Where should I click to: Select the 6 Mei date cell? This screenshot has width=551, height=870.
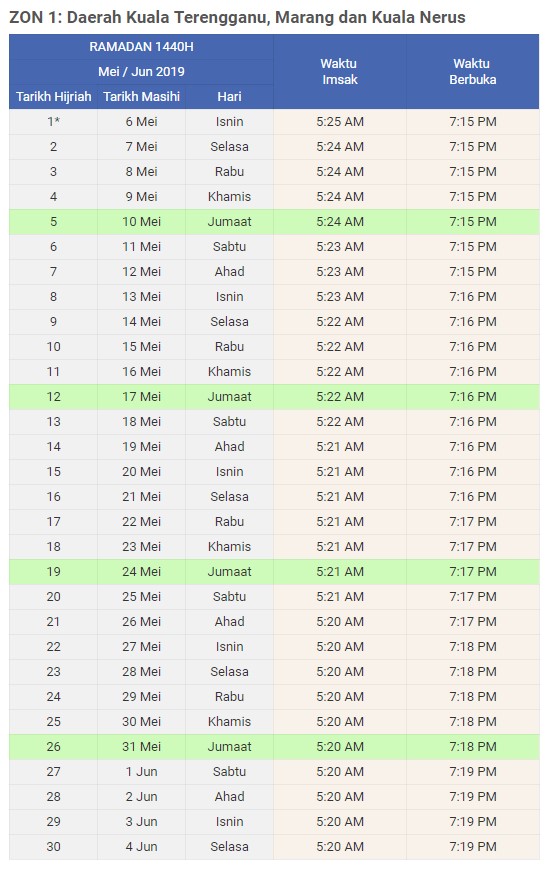tap(141, 122)
